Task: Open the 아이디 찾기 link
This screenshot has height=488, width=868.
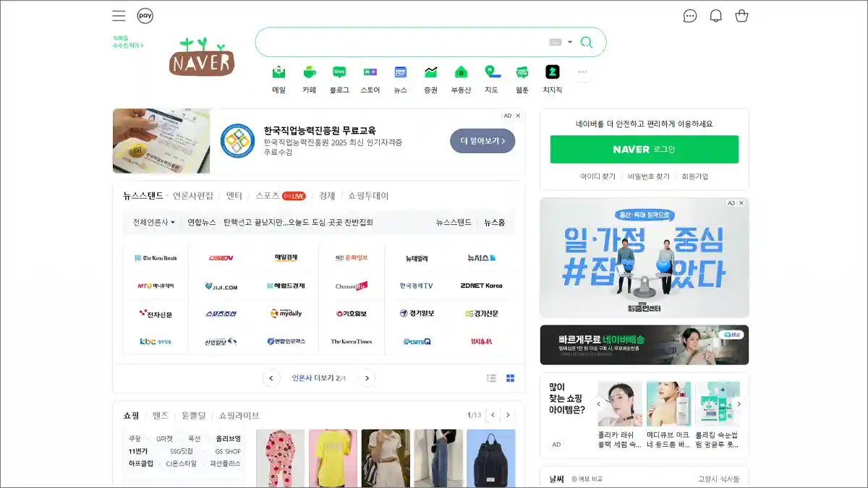Action: [x=597, y=176]
